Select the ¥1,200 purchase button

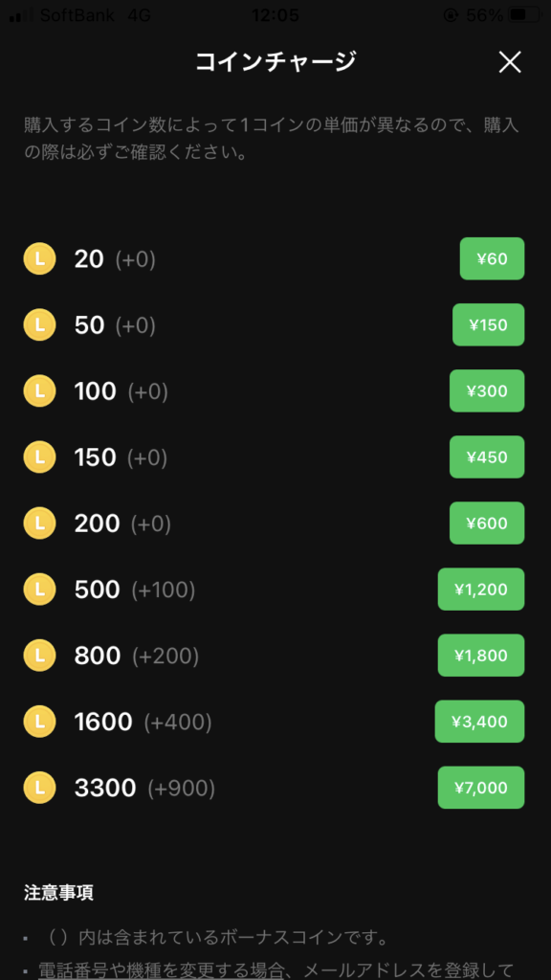point(481,590)
